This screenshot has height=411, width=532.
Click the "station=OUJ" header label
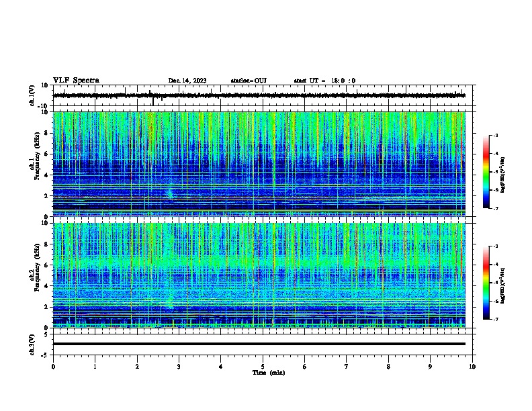tap(249, 81)
